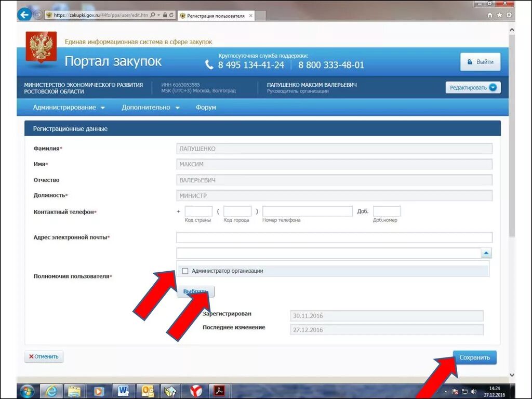
Task: Click the support number 8 800 333-48-01
Action: pyautogui.click(x=331, y=65)
